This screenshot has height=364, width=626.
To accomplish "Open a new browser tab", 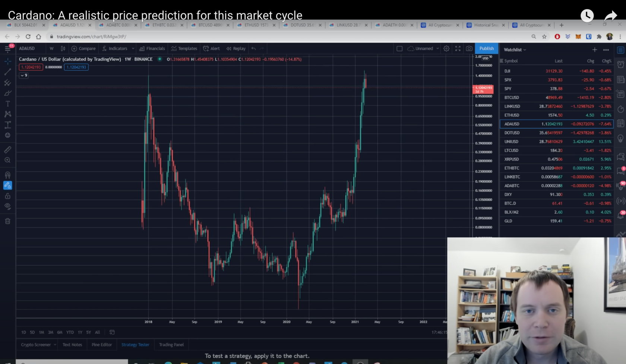I will pyautogui.click(x=562, y=25).
